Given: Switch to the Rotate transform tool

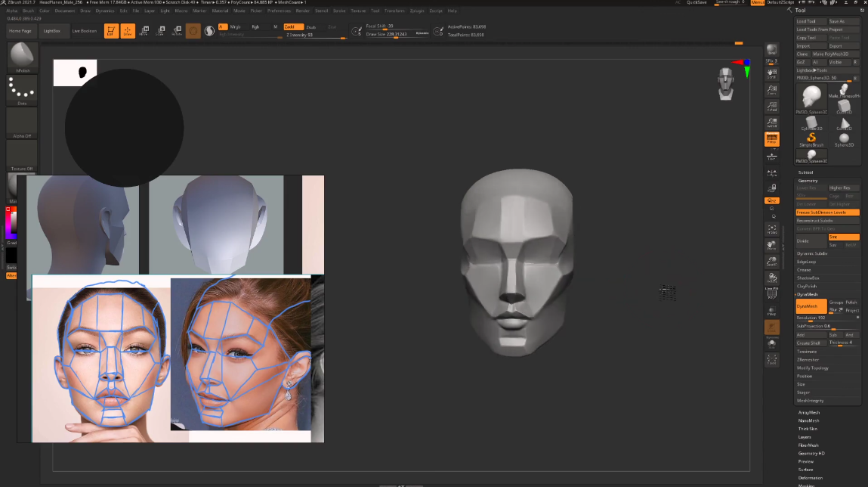Looking at the screenshot, I should click(x=177, y=31).
